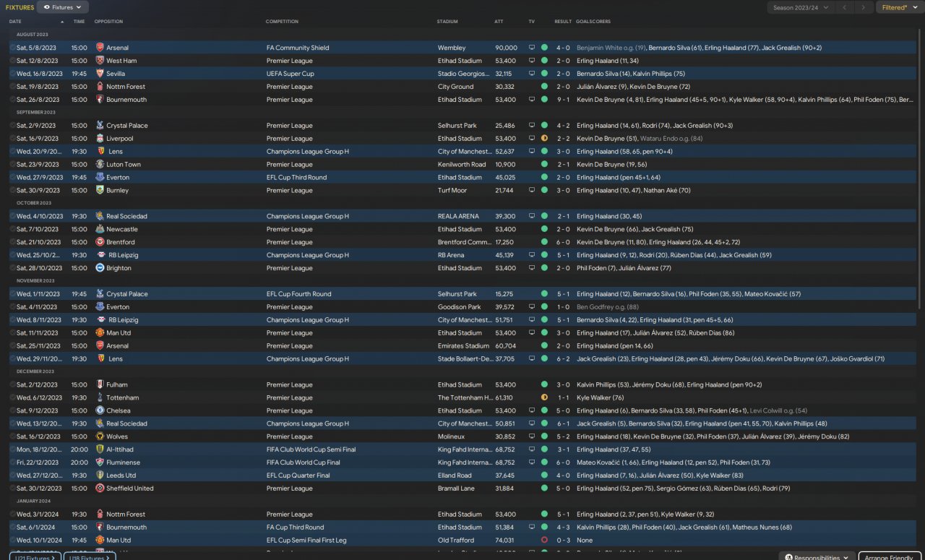925x560 pixels.
Task: Click the check mark beside Sat, 26/8/2023
Action: pyautogui.click(x=12, y=100)
